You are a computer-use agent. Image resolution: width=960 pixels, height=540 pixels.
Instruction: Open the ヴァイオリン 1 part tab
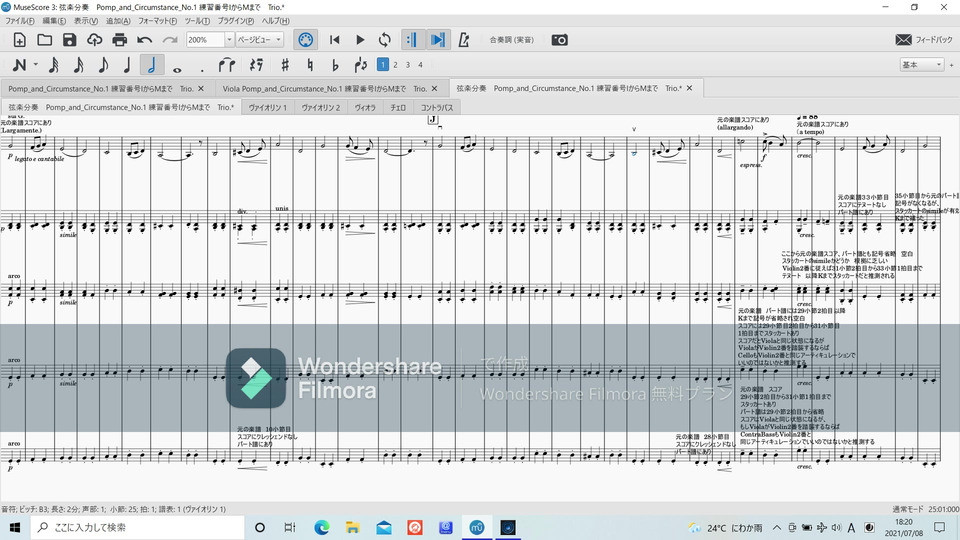[268, 108]
